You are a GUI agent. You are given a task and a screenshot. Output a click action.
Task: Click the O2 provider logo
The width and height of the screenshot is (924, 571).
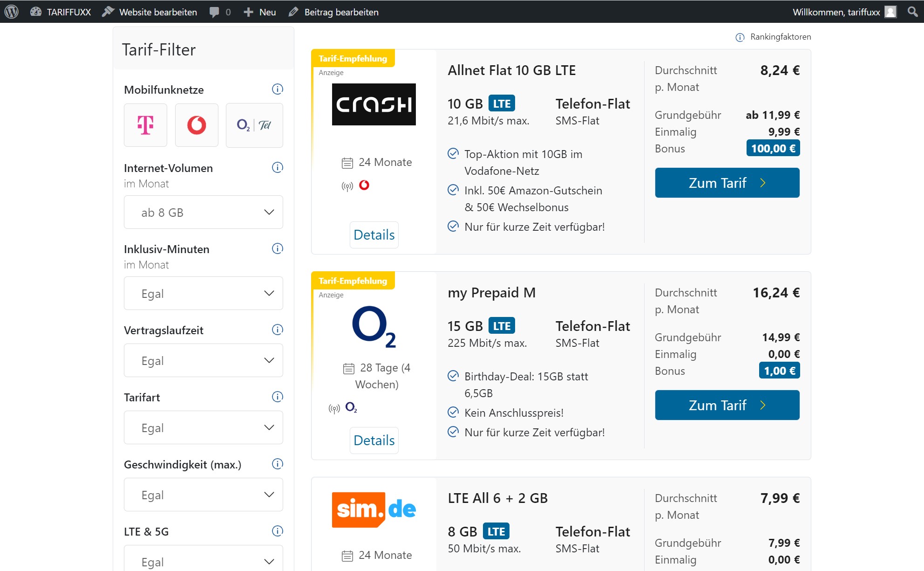(374, 327)
